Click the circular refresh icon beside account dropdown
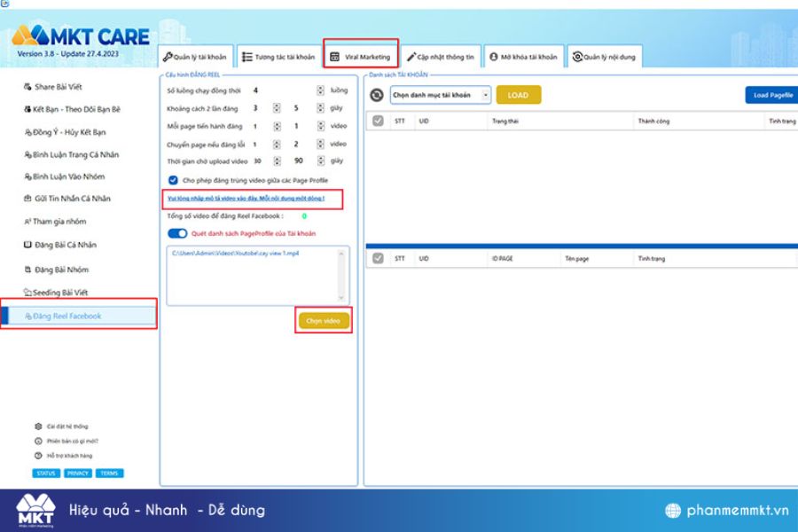The height and width of the screenshot is (532, 798). pos(377,95)
